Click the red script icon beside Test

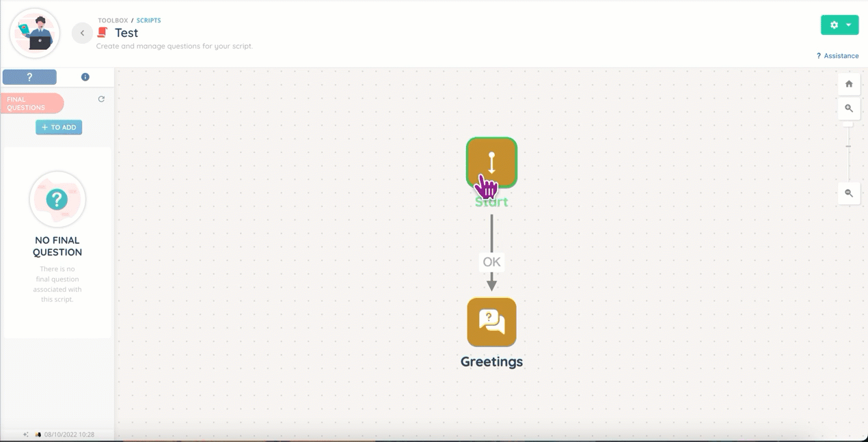point(103,33)
